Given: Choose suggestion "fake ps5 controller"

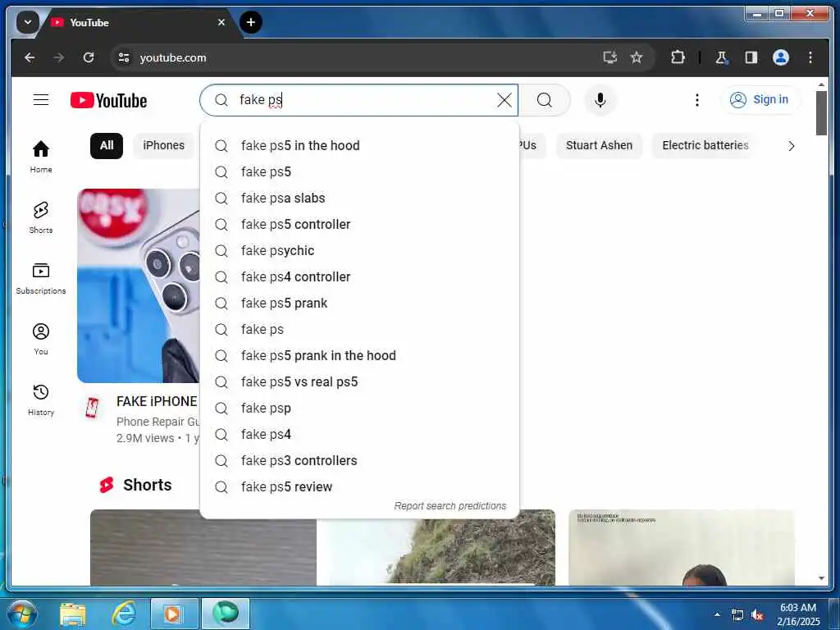Looking at the screenshot, I should tap(359, 225).
